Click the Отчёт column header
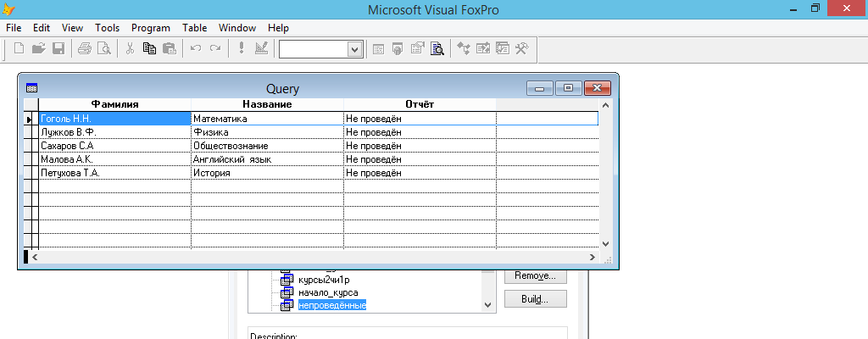Screen dimensions: 868x339 (420, 105)
